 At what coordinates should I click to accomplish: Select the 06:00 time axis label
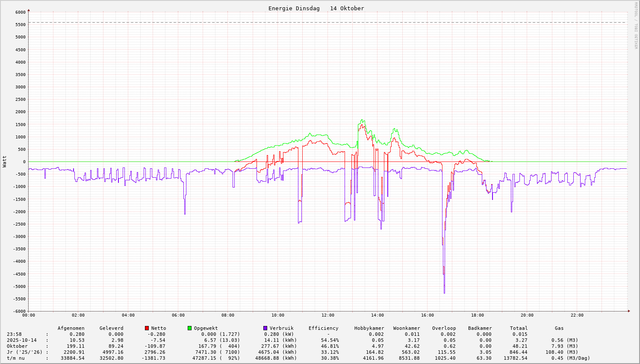click(x=178, y=315)
